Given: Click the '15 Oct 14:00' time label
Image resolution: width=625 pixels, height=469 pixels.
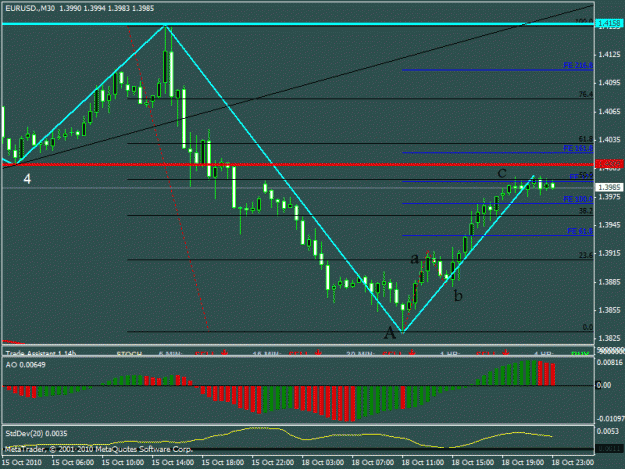Looking at the screenshot, I should (173, 462).
